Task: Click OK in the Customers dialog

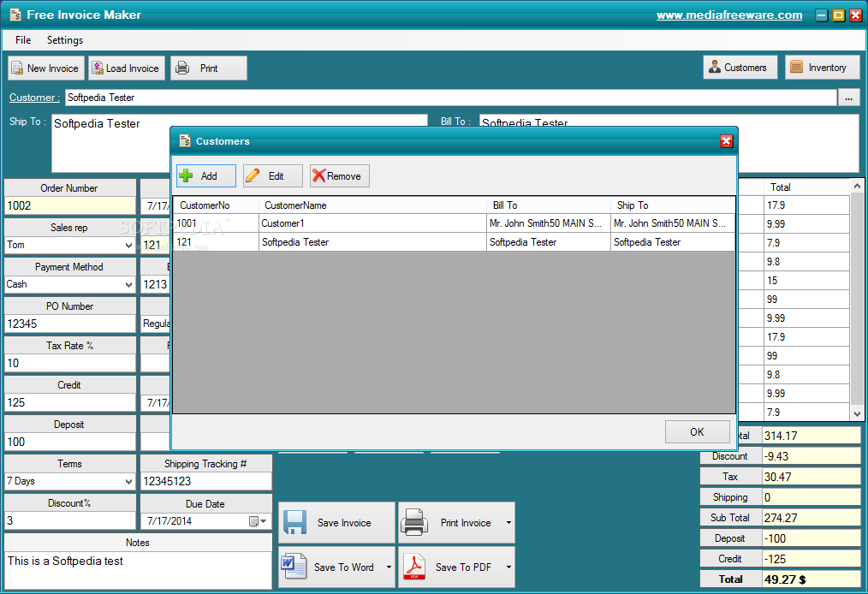Action: click(698, 431)
